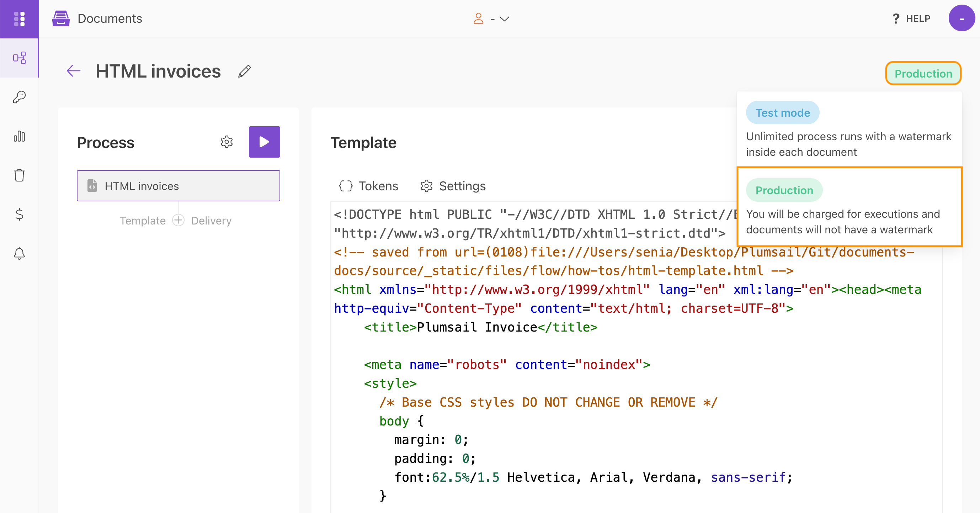Expand the account dropdown chevron
The width and height of the screenshot is (980, 513).
(504, 18)
